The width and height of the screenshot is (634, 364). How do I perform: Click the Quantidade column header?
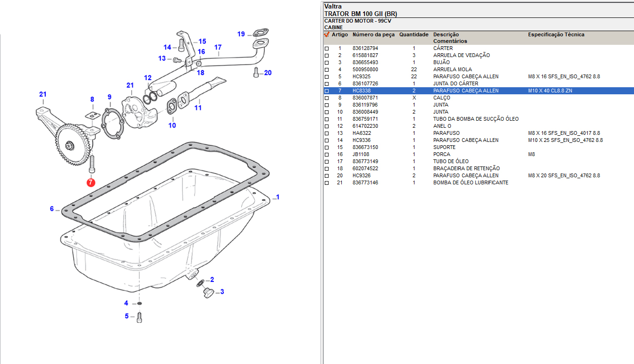[414, 34]
